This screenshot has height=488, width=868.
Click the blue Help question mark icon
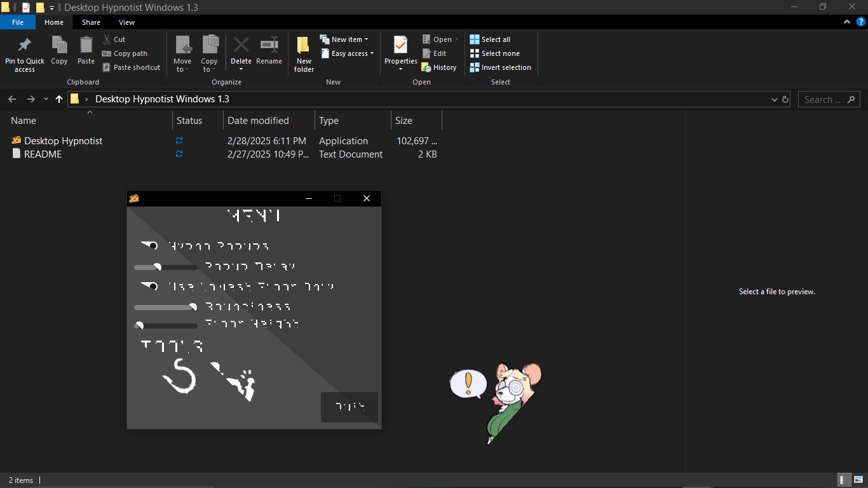click(x=861, y=22)
